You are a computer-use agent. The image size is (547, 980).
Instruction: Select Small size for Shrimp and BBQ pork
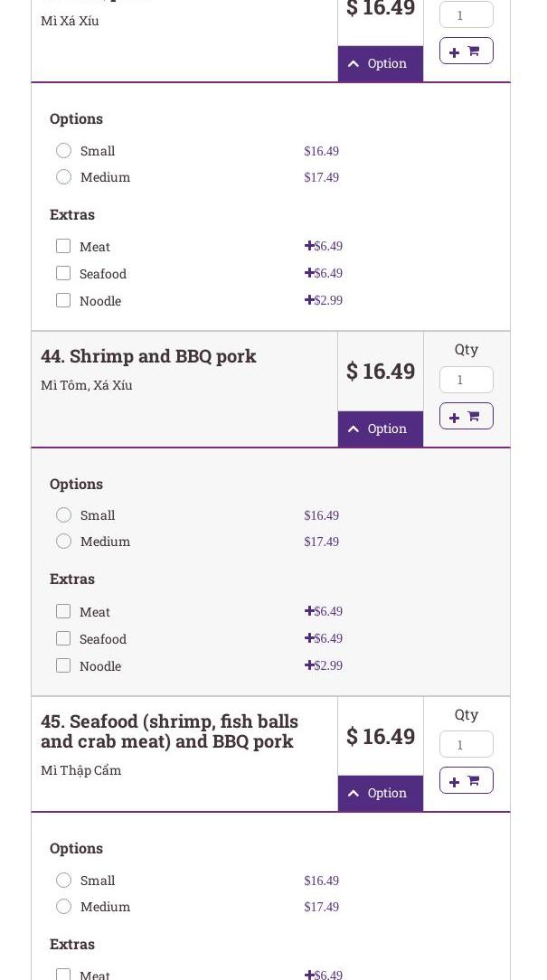[x=63, y=515]
